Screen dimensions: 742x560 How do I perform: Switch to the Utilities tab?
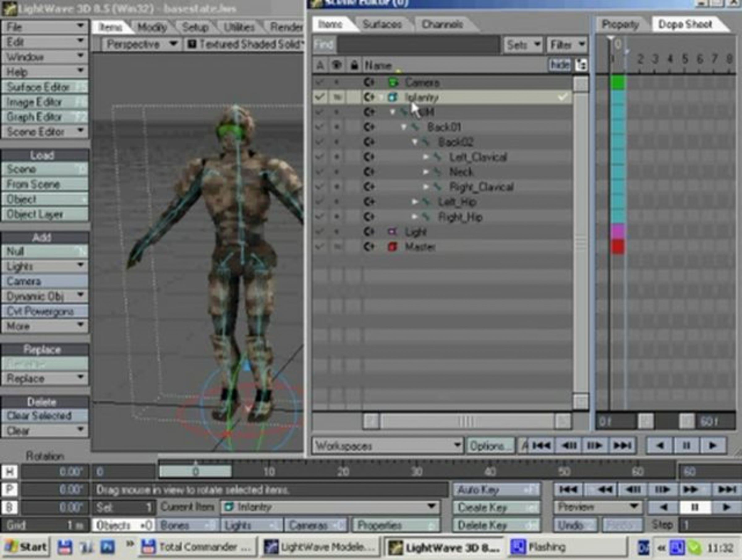pyautogui.click(x=239, y=27)
